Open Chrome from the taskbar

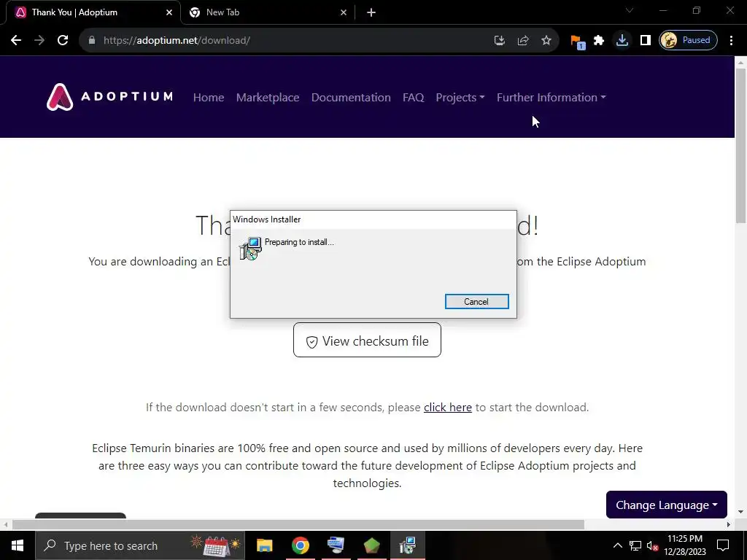click(300, 545)
